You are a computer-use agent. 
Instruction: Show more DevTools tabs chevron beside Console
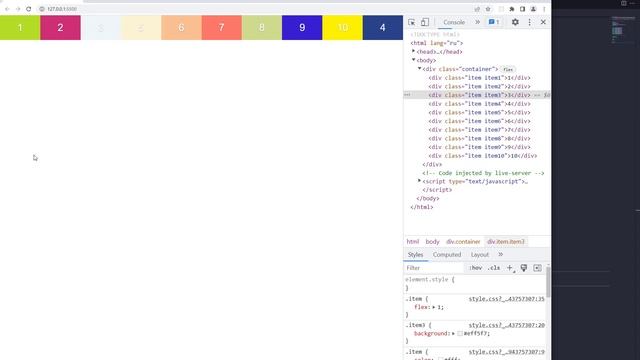pyautogui.click(x=478, y=22)
